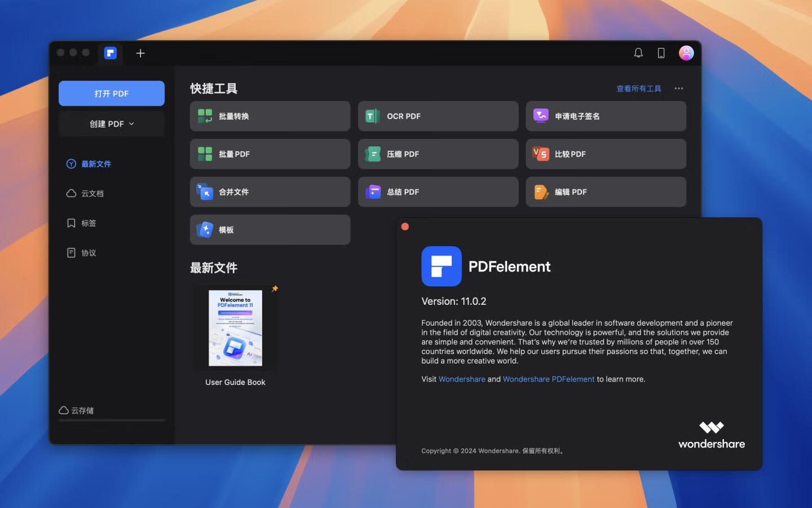Viewport: 812px width, 508px height.
Task: Open the User Guide Book thumbnail
Action: [x=235, y=329]
